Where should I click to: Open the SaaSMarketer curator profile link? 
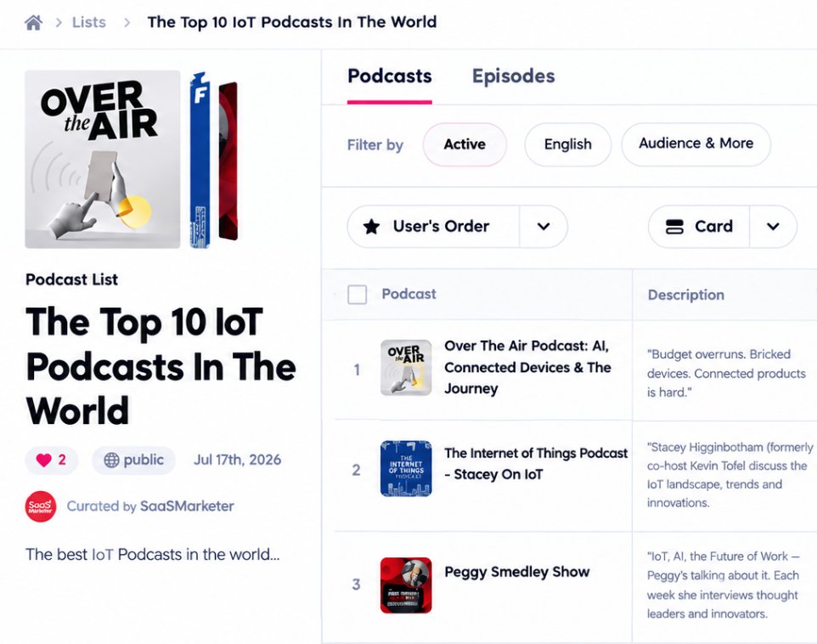pos(187,506)
